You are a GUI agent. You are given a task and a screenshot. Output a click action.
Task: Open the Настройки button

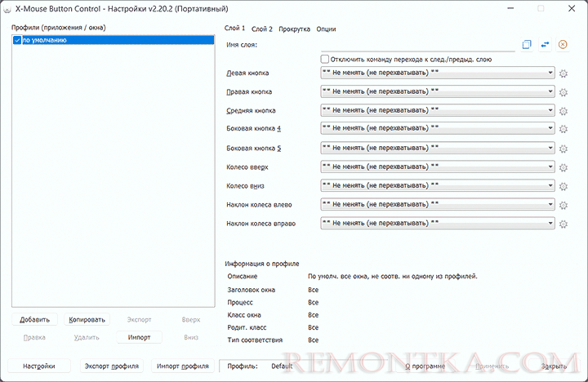[39, 366]
